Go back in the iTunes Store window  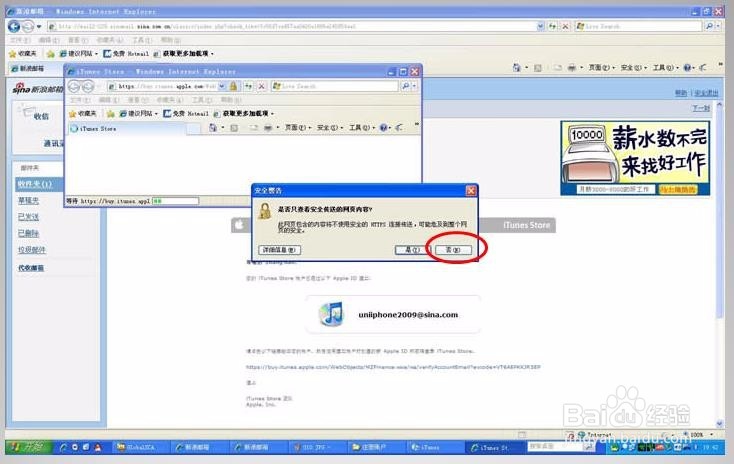point(74,86)
